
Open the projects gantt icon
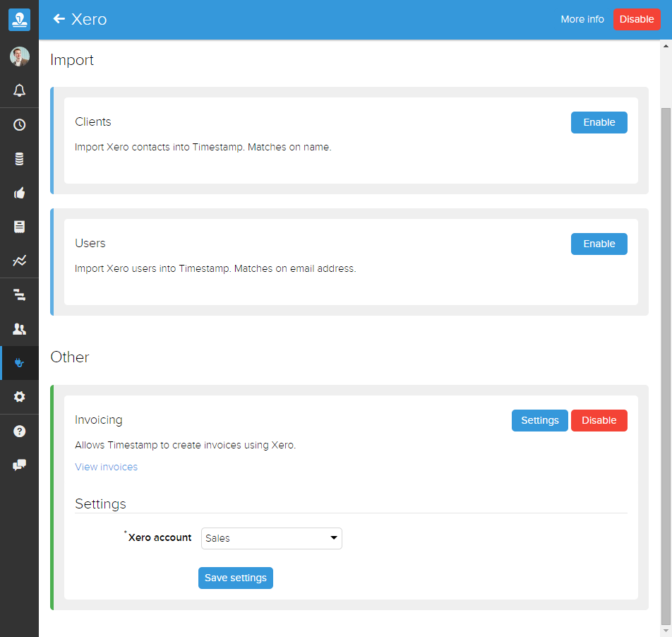click(x=19, y=294)
